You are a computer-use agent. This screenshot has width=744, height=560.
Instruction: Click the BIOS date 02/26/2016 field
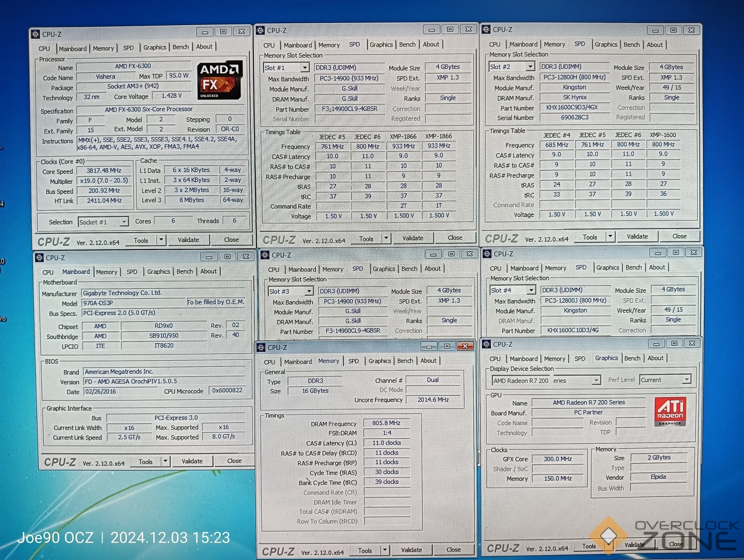click(x=121, y=392)
